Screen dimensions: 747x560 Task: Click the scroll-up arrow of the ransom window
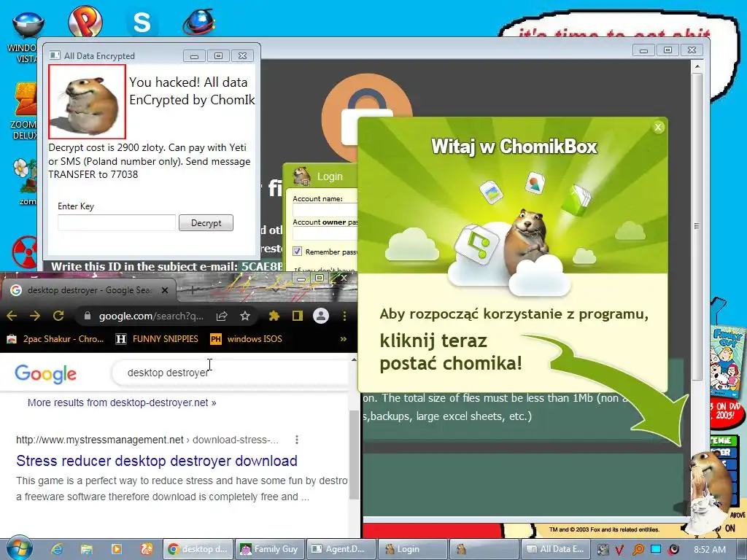pyautogui.click(x=697, y=66)
